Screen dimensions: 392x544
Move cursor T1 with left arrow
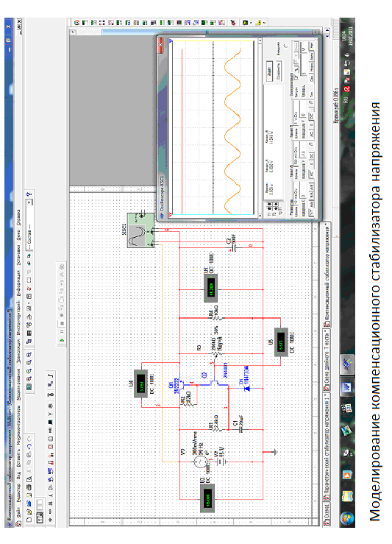(269, 208)
